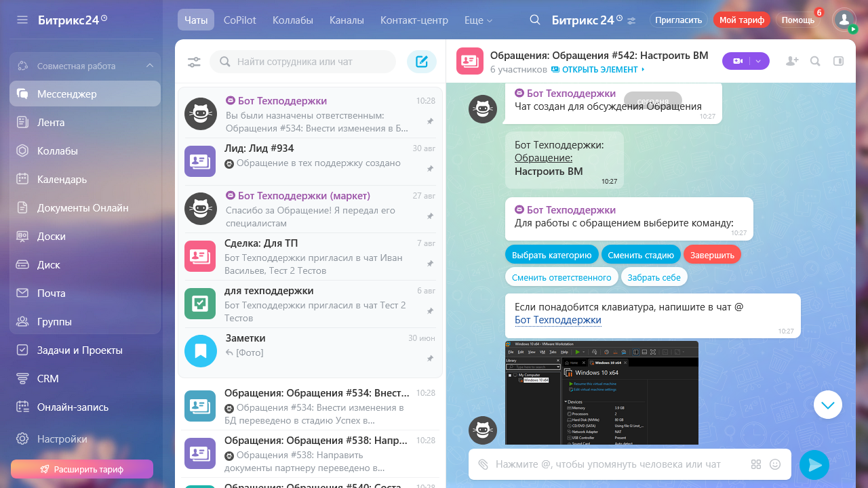This screenshot has width=868, height=488.
Task: Click the paperclip attach icon in the message box
Action: tap(483, 464)
